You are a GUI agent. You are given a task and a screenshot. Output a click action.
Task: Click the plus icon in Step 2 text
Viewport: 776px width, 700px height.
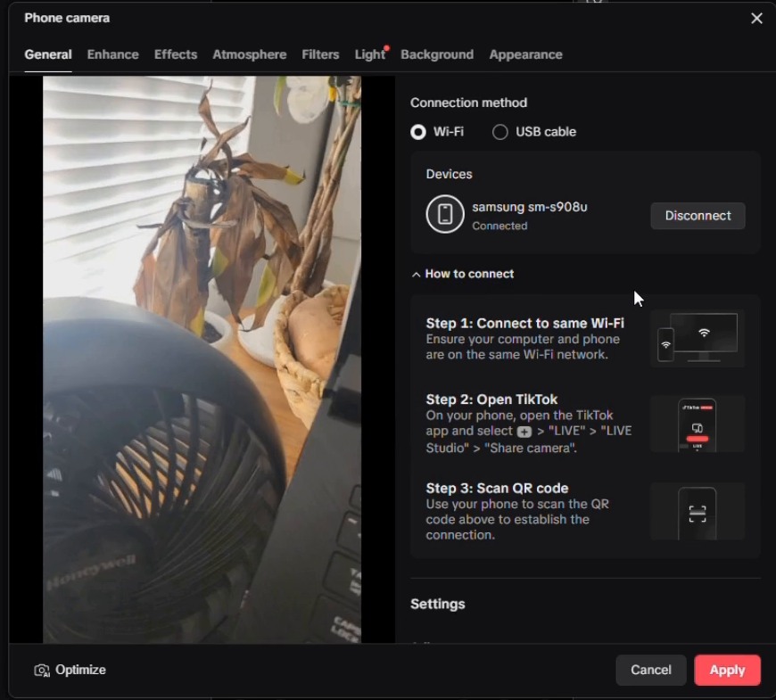[524, 432]
